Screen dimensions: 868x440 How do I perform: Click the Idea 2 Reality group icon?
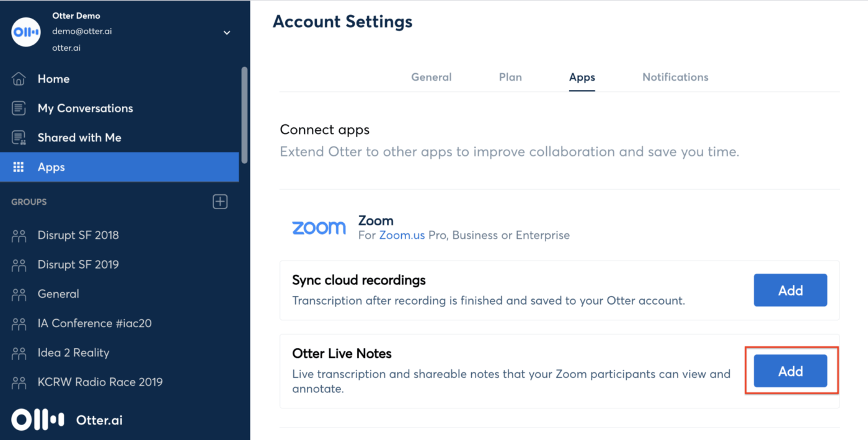[x=18, y=352]
